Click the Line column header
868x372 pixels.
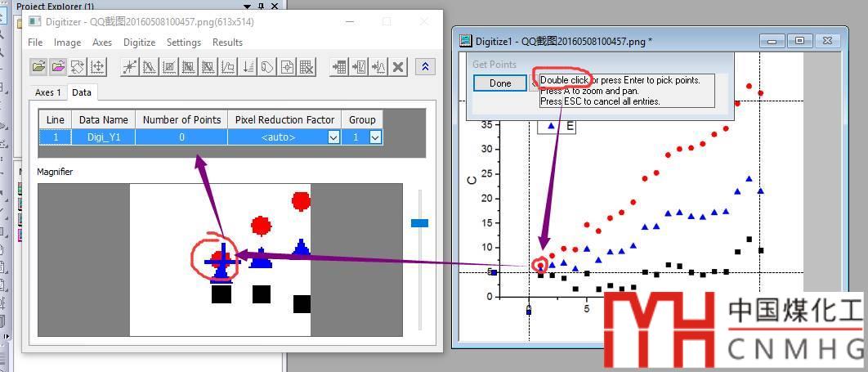[56, 119]
